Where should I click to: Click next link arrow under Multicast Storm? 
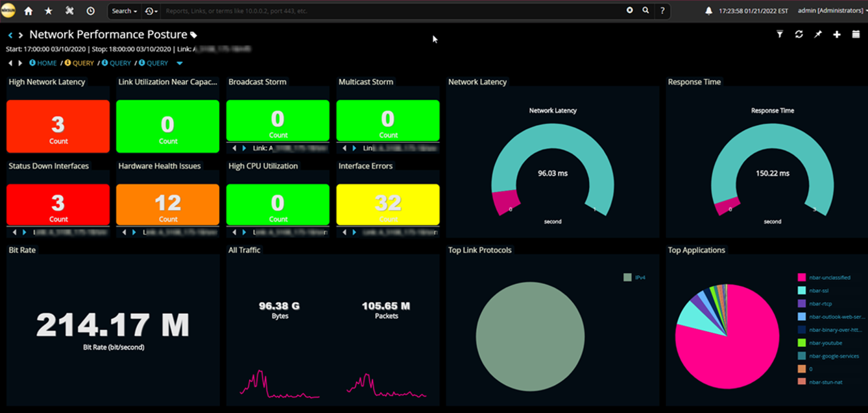[x=354, y=148]
